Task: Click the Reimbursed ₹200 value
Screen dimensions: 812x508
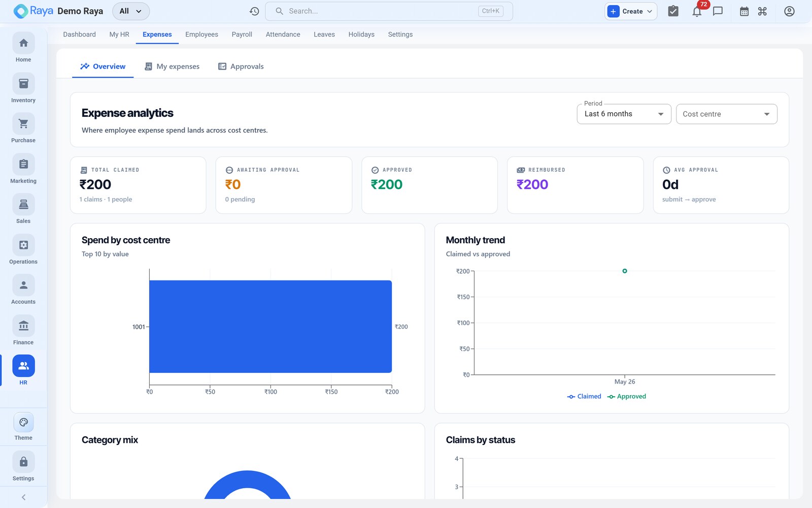Action: pyautogui.click(x=532, y=184)
